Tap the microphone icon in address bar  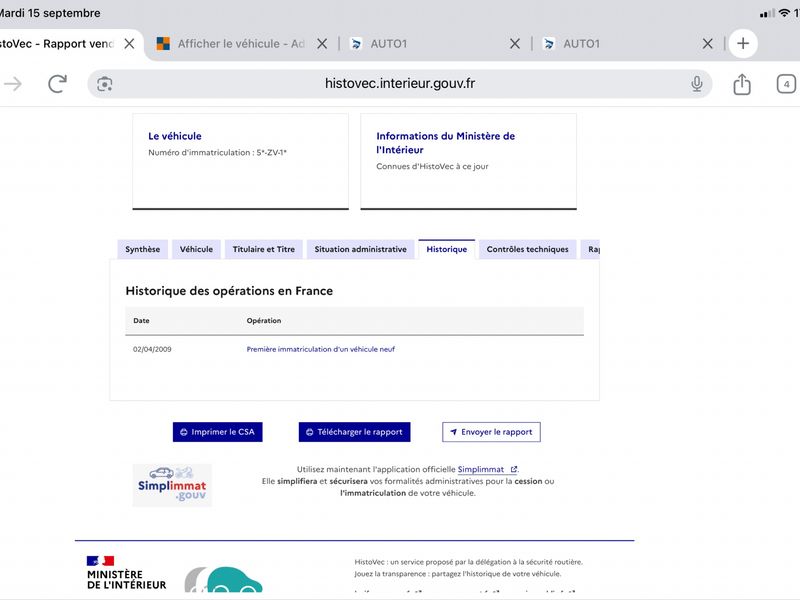(696, 84)
